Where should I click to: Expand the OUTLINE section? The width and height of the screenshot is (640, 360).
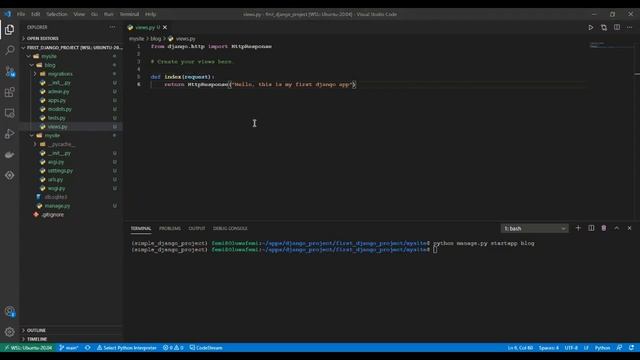pos(71,330)
